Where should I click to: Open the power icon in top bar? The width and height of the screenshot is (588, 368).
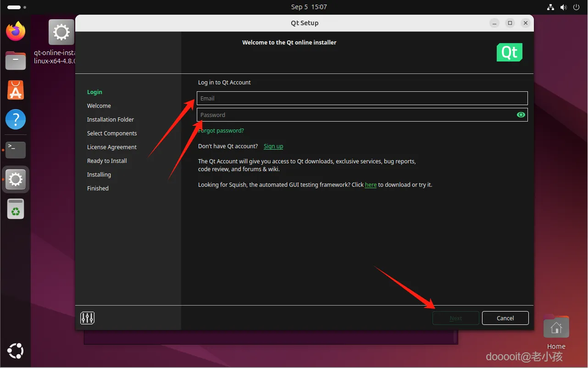point(576,7)
